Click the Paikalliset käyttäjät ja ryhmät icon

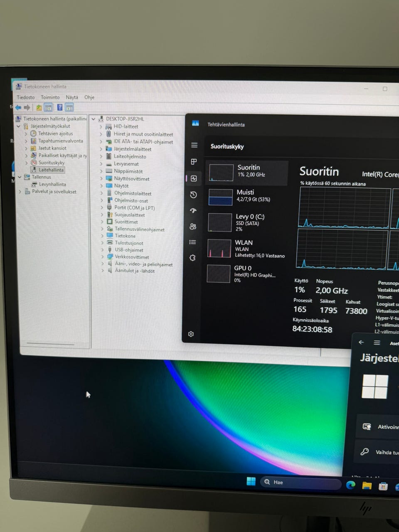34,155
